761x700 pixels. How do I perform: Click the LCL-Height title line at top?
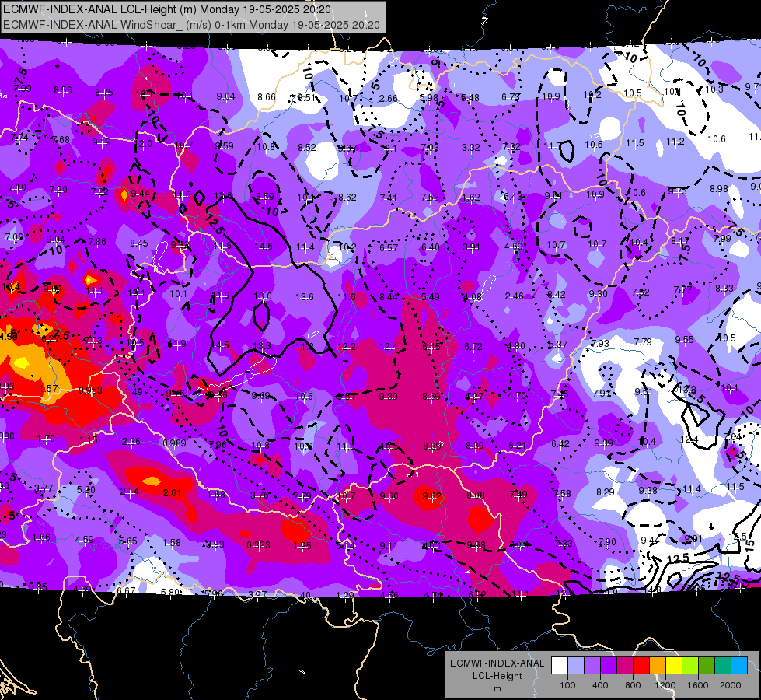point(167,9)
